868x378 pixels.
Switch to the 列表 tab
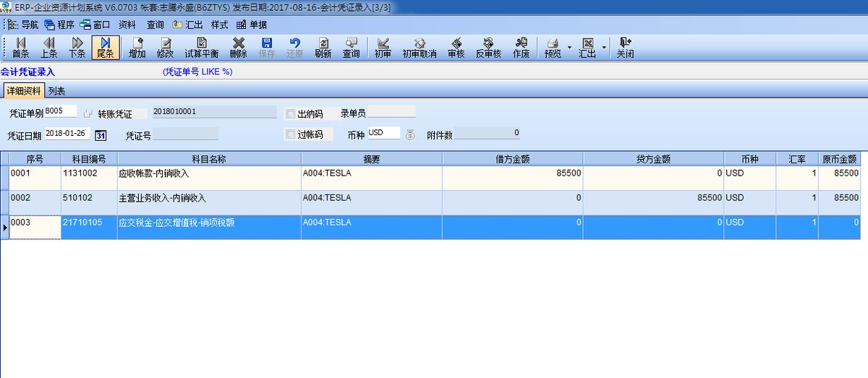coord(57,91)
